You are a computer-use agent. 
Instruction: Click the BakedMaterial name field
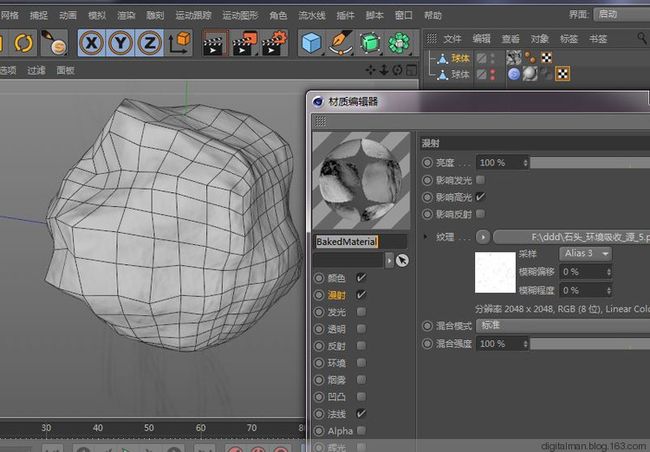point(360,242)
